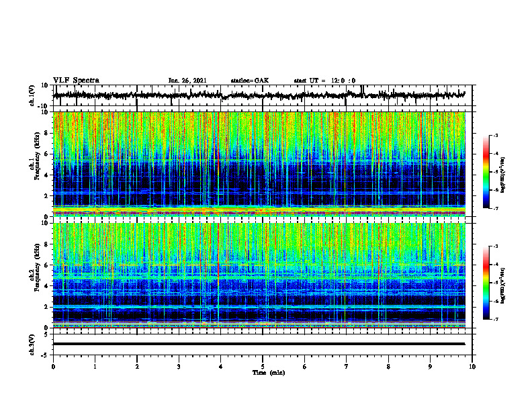
Task: Click the 0 tick on the time axis
Action: pos(53,367)
